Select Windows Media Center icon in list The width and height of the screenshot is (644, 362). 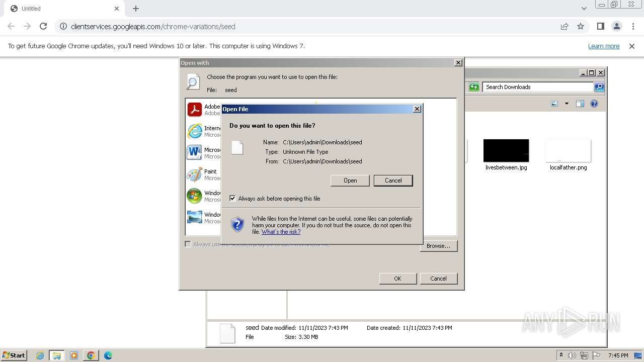pos(194,196)
